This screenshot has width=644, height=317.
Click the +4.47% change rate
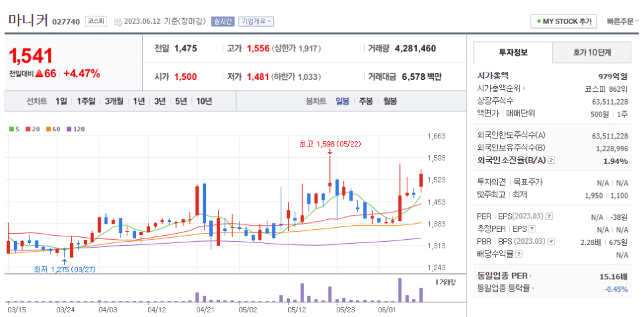82,74
